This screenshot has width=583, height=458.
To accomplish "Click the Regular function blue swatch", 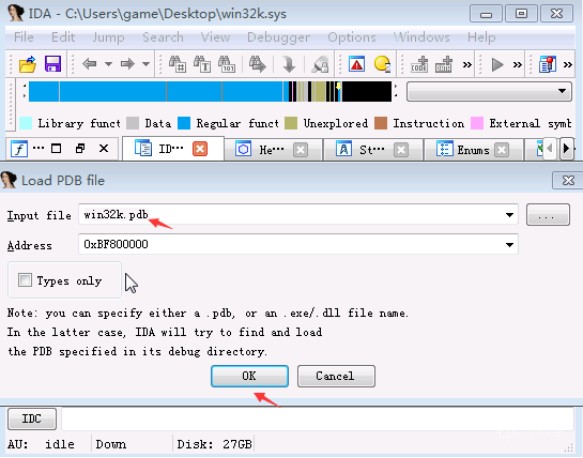I will point(184,123).
